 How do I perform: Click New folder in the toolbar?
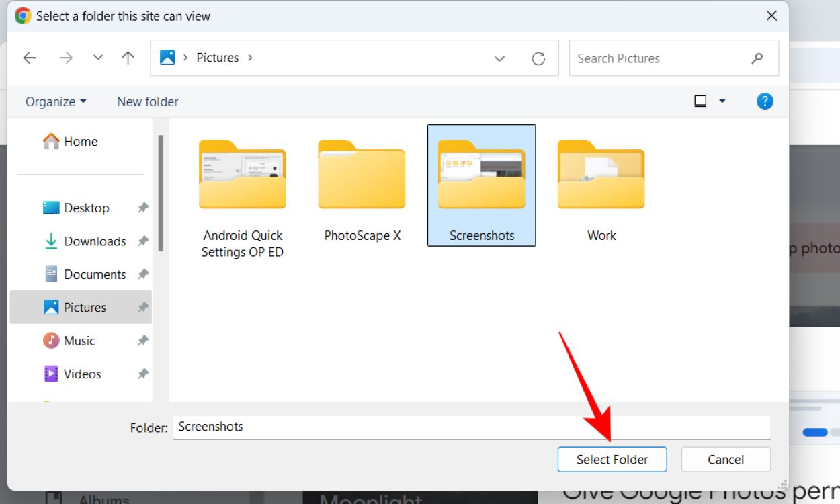[x=146, y=101]
